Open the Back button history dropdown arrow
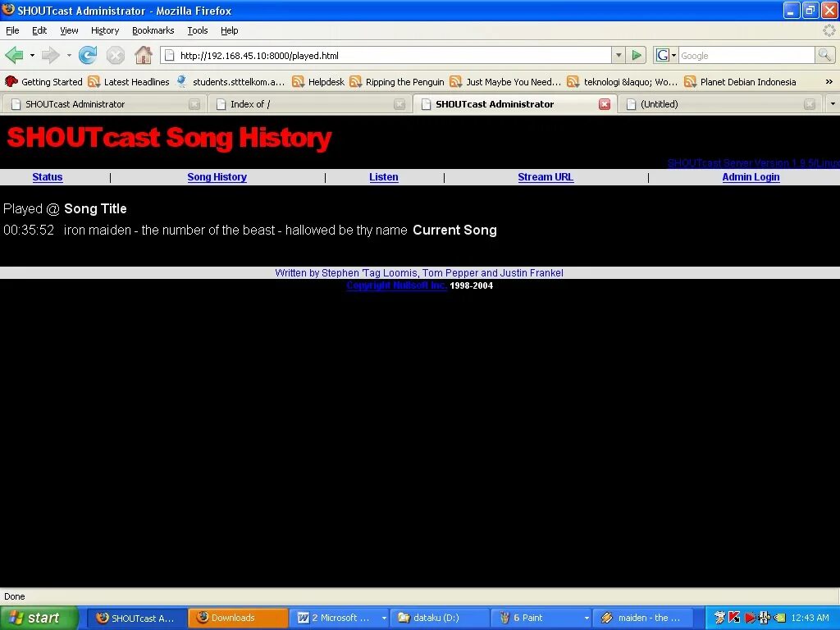This screenshot has height=630, width=840. coord(32,55)
